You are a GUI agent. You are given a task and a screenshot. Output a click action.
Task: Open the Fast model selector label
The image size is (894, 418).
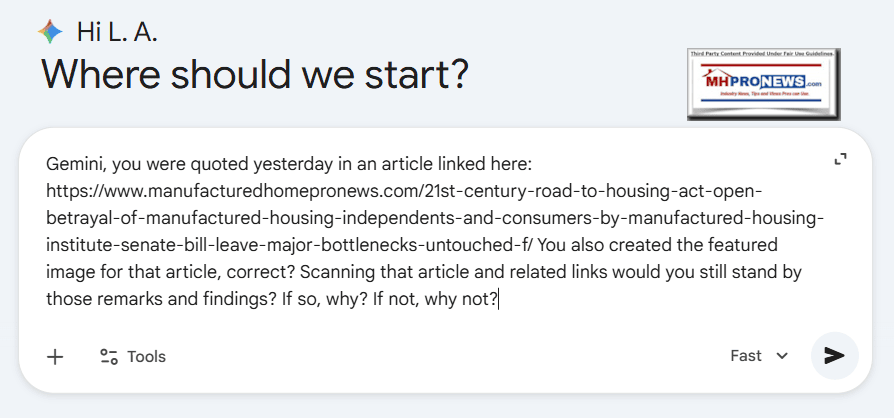(746, 356)
